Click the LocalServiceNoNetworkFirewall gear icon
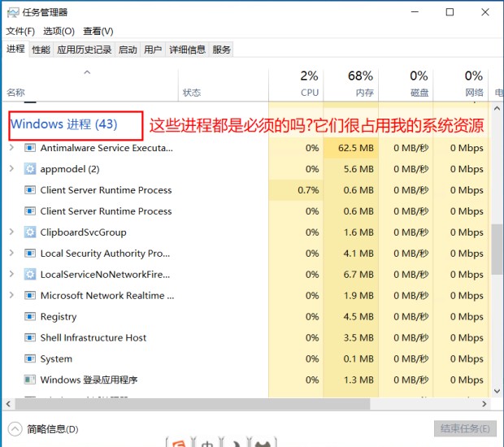 tap(30, 275)
